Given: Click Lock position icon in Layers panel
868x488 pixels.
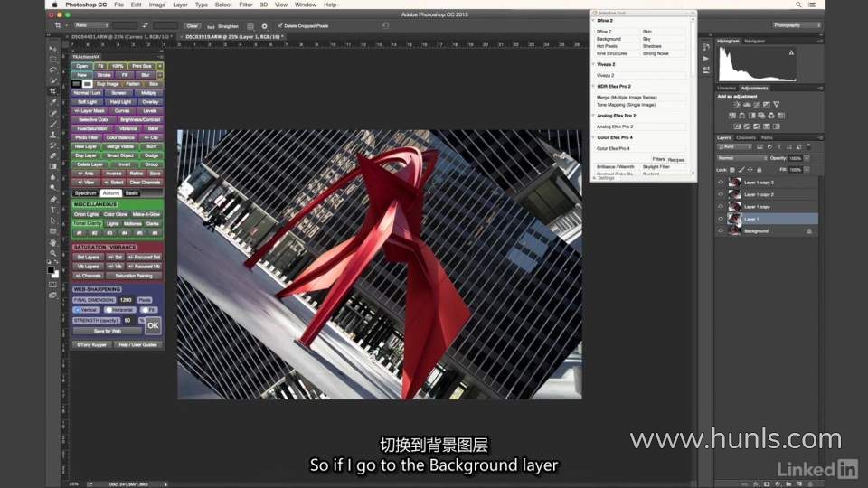Looking at the screenshot, I should tap(750, 170).
